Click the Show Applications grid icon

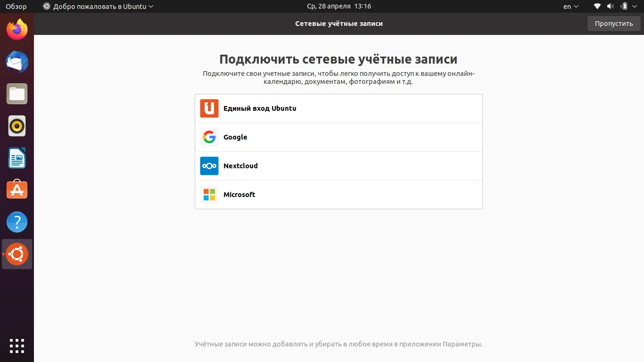tap(17, 346)
